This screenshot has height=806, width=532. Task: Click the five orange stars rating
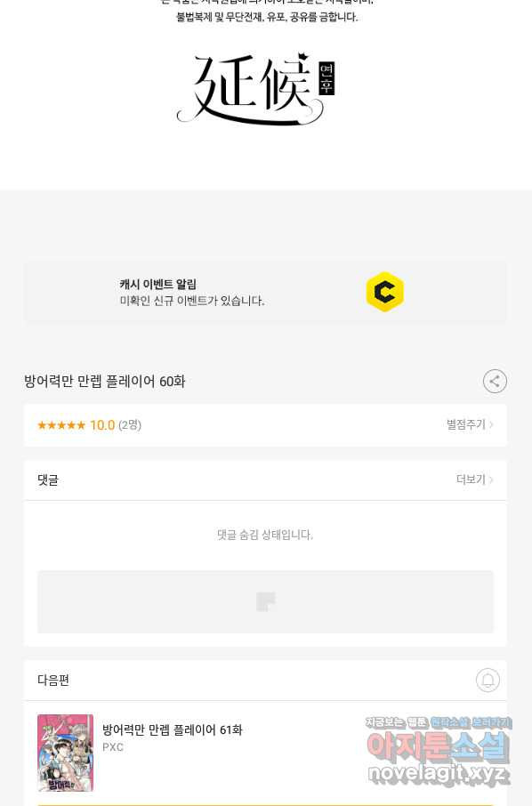tap(61, 425)
